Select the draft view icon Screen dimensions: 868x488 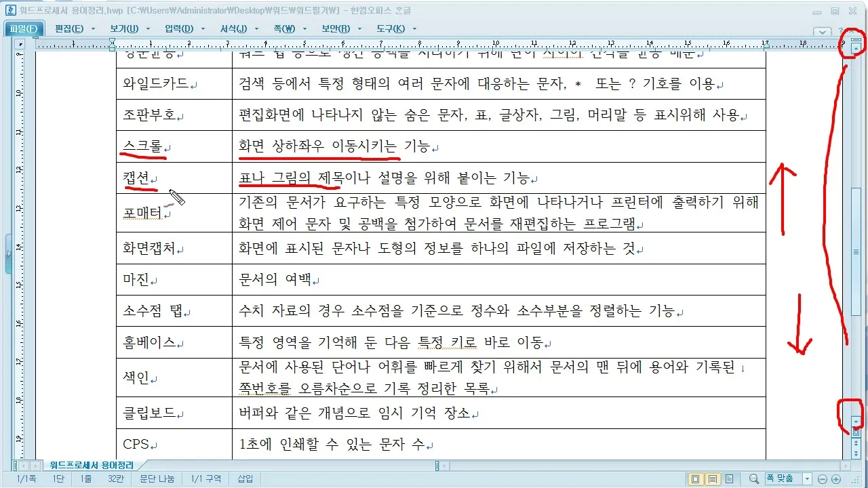pyautogui.click(x=730, y=479)
